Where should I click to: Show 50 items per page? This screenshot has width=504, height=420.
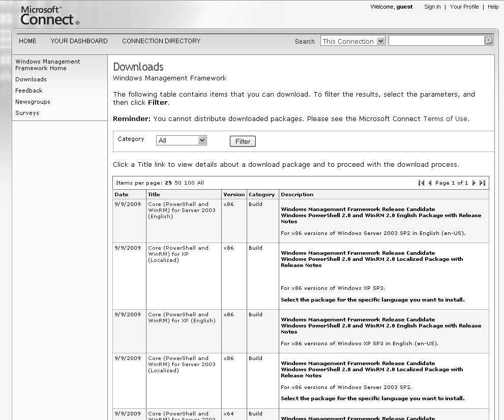tap(178, 183)
